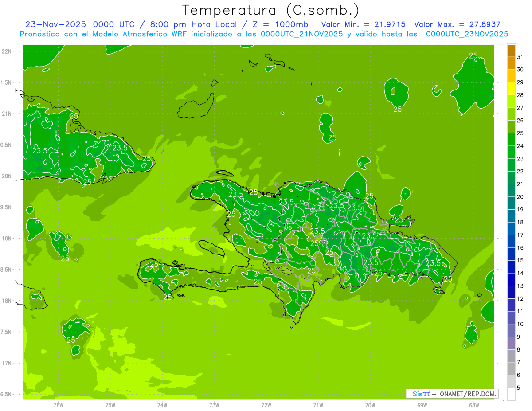Click the '69W' longitude axis label
This screenshot has height=411, width=532.
[x=422, y=405]
